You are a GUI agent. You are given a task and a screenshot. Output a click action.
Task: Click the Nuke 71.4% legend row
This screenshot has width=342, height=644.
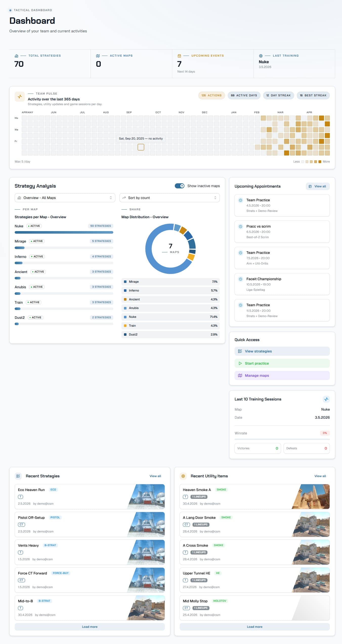170,317
